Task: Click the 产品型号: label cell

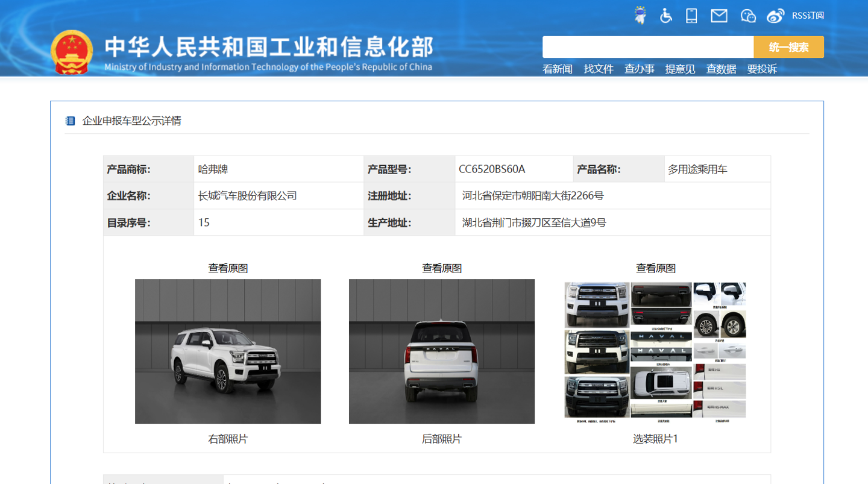Action: pyautogui.click(x=410, y=169)
